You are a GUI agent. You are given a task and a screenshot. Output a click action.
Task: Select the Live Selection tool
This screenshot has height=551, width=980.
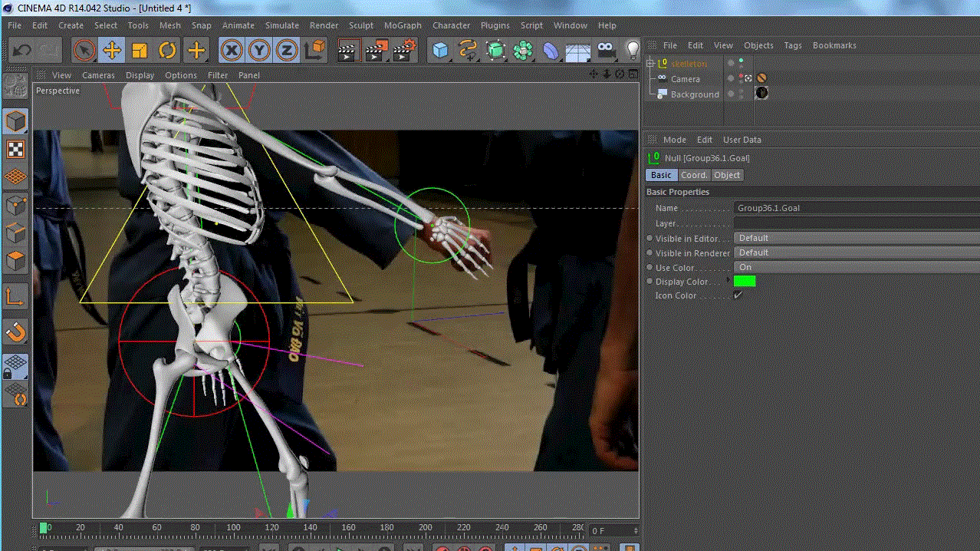point(84,51)
